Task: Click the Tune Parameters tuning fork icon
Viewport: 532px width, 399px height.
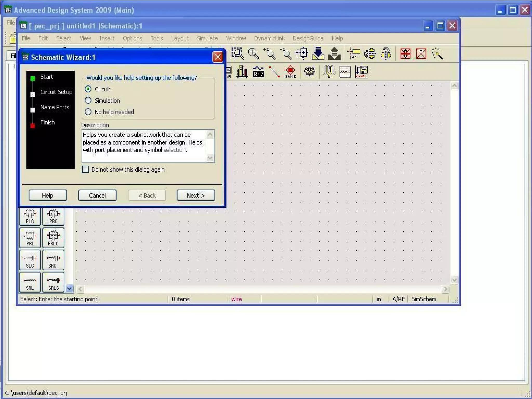Action: click(329, 71)
